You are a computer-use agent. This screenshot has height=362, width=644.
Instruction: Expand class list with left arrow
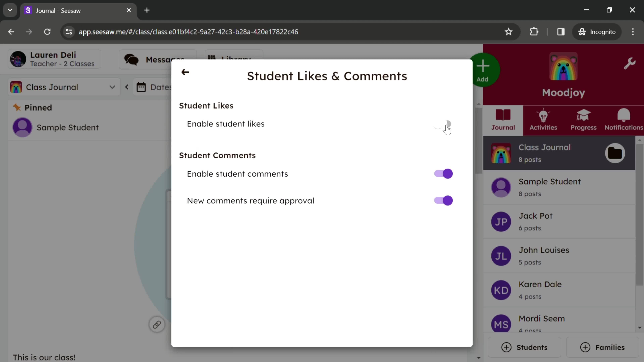pyautogui.click(x=127, y=87)
